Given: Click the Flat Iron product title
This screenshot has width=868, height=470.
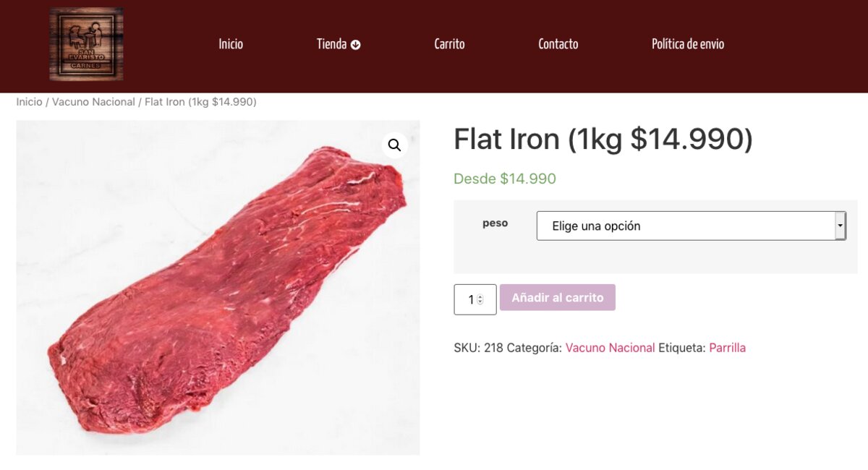Looking at the screenshot, I should 603,140.
